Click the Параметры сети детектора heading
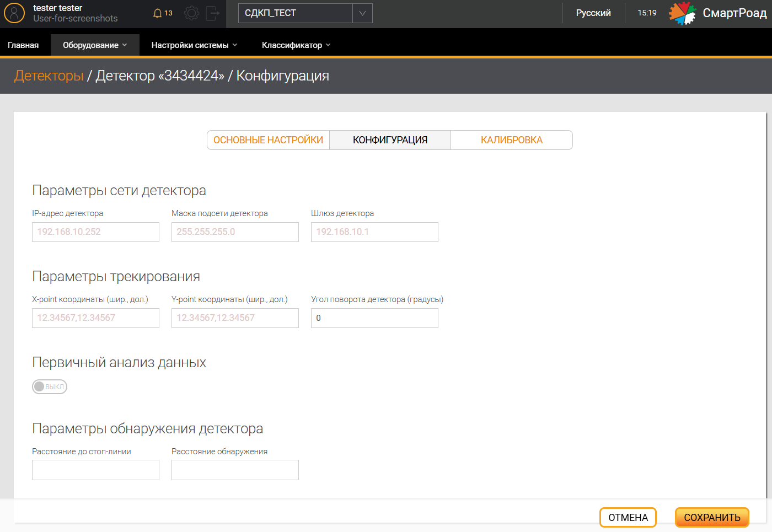 tap(119, 190)
